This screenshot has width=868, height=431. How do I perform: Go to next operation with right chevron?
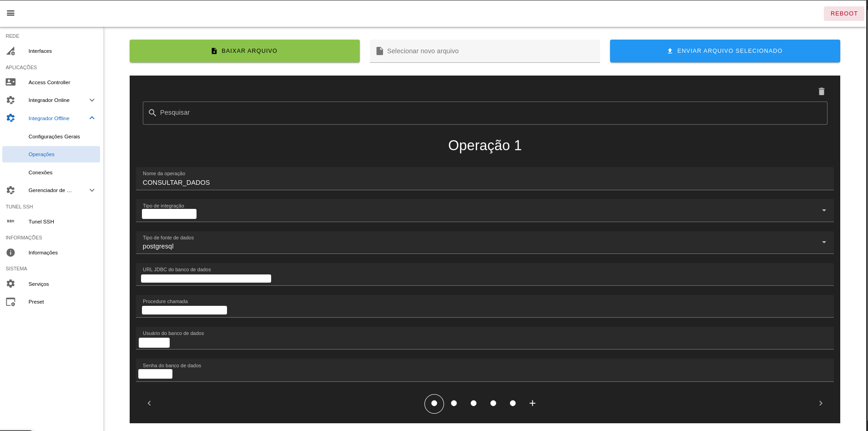coord(821,403)
